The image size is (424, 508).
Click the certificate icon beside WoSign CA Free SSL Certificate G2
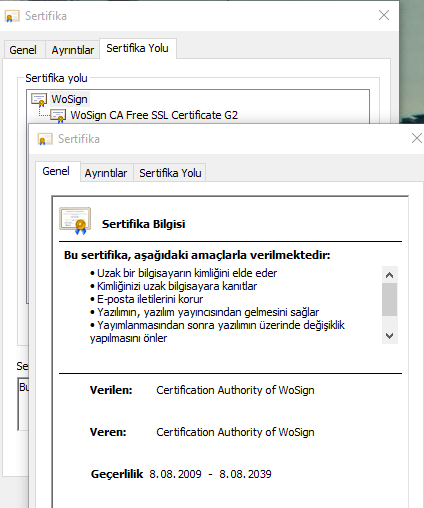pos(58,115)
